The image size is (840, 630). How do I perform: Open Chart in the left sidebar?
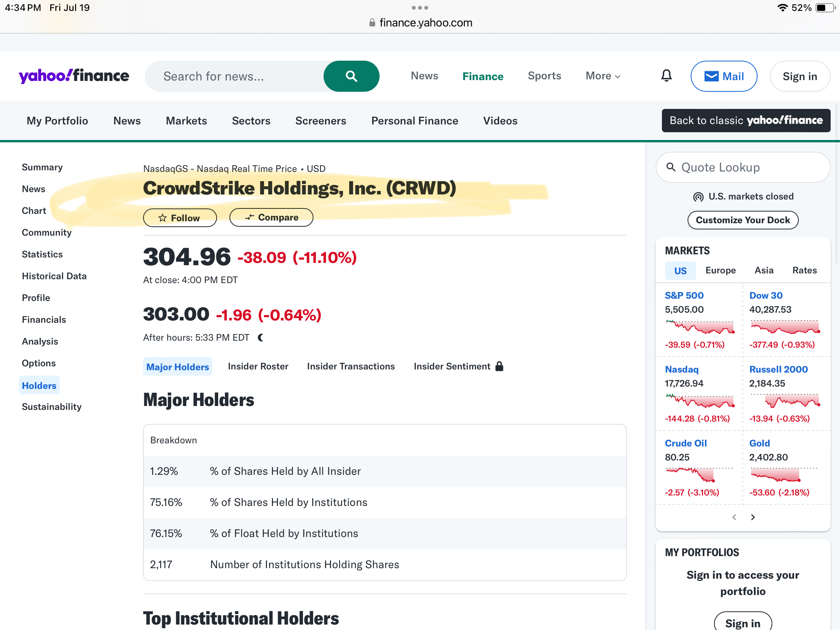(34, 211)
